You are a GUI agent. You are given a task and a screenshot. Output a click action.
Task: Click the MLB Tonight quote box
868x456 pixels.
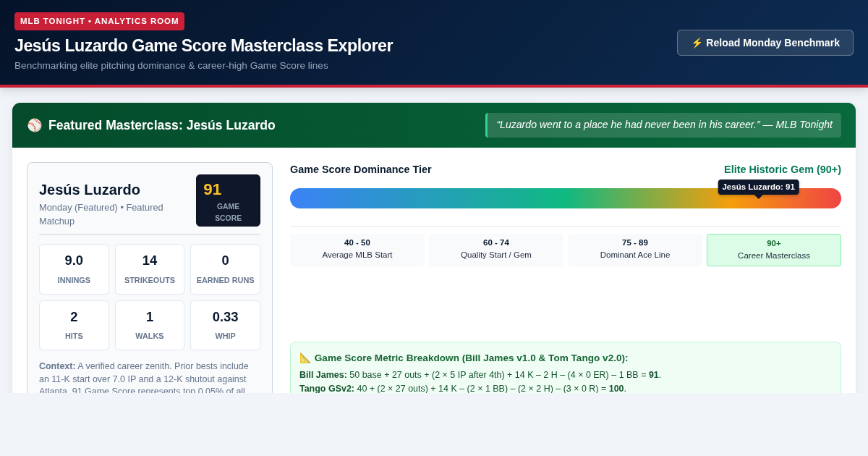tap(663, 125)
